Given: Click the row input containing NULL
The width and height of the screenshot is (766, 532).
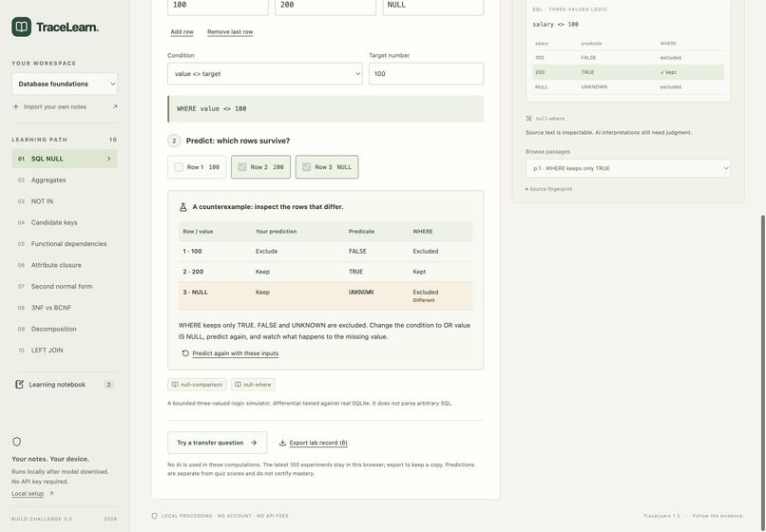Looking at the screenshot, I should [433, 5].
